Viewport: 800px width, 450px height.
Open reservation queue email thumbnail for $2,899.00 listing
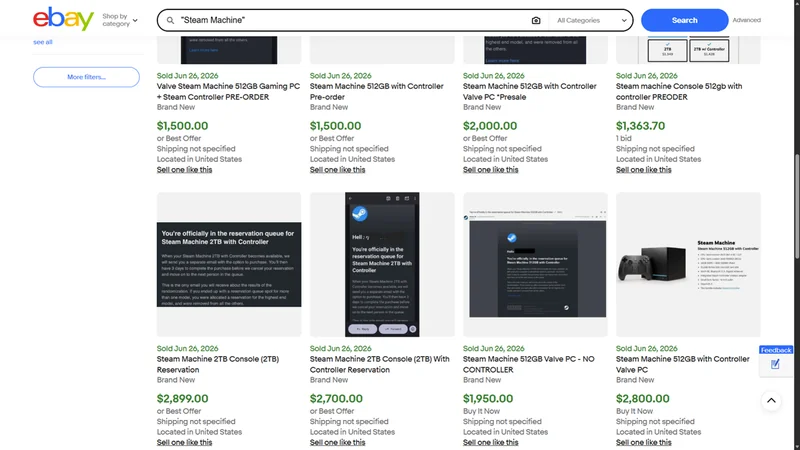pos(229,264)
